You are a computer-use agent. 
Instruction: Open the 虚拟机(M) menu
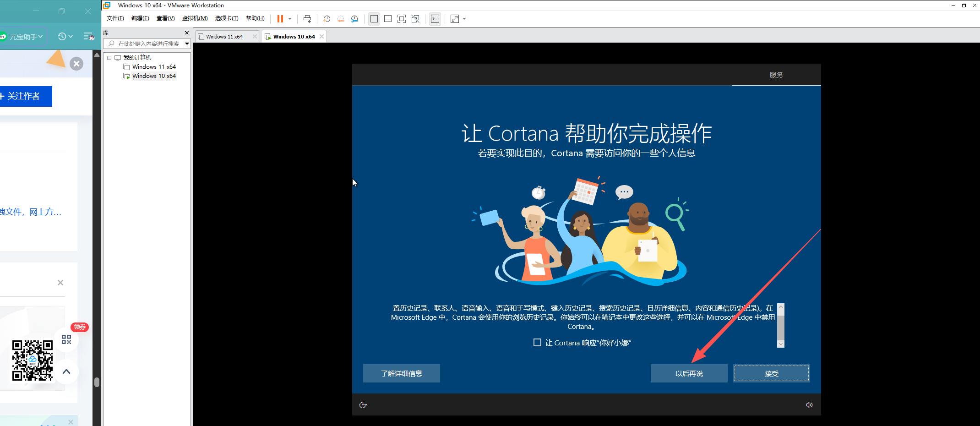[195, 18]
